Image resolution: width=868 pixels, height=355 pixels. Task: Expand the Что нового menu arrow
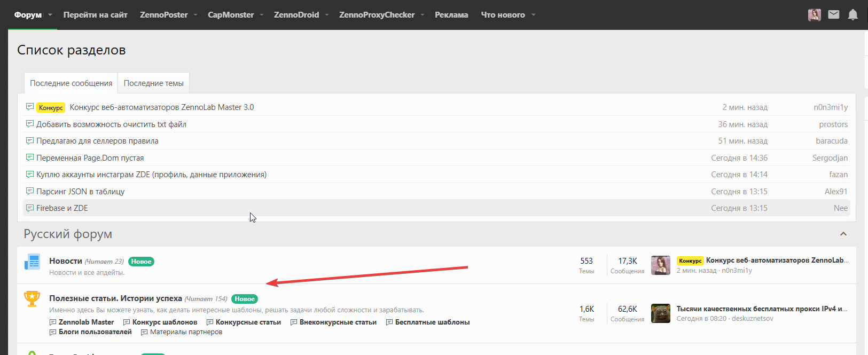tap(533, 15)
